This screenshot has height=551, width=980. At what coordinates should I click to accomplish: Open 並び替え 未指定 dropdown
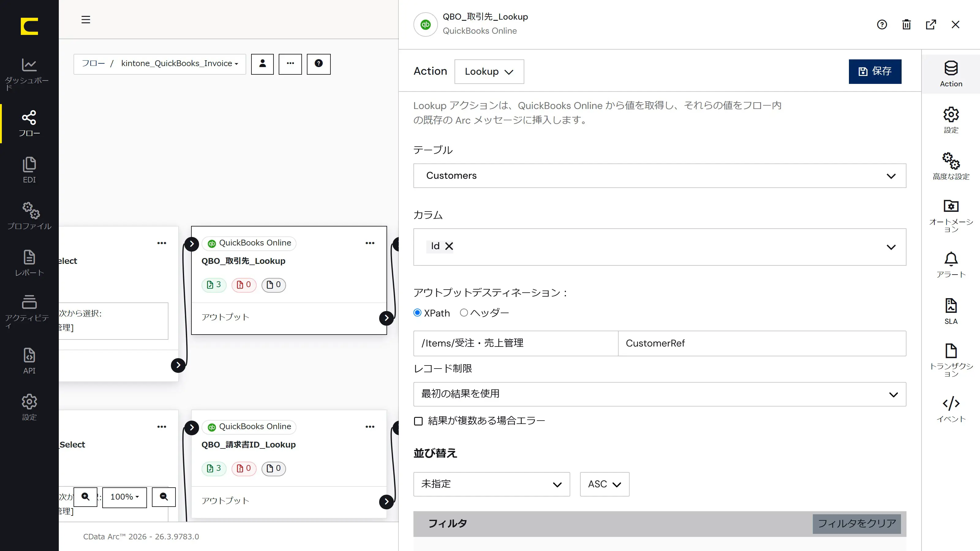(492, 484)
